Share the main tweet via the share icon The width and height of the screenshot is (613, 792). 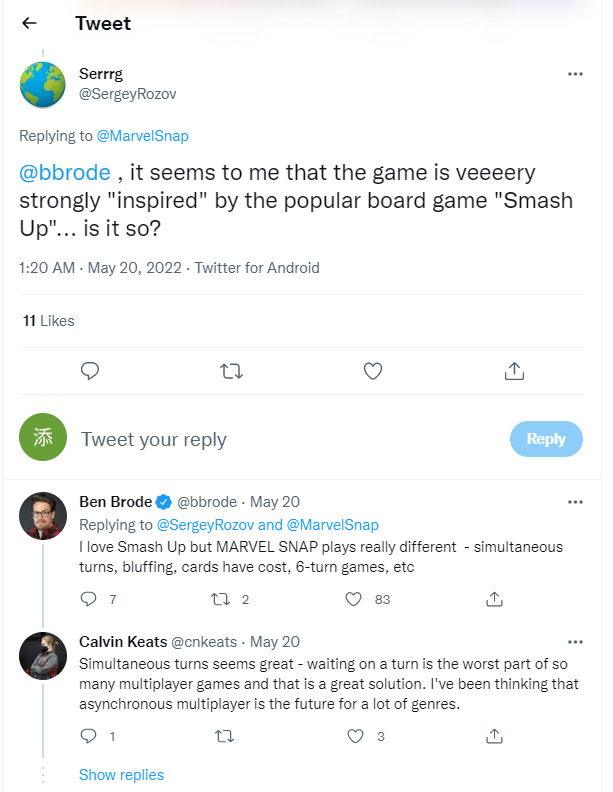pyautogui.click(x=514, y=371)
